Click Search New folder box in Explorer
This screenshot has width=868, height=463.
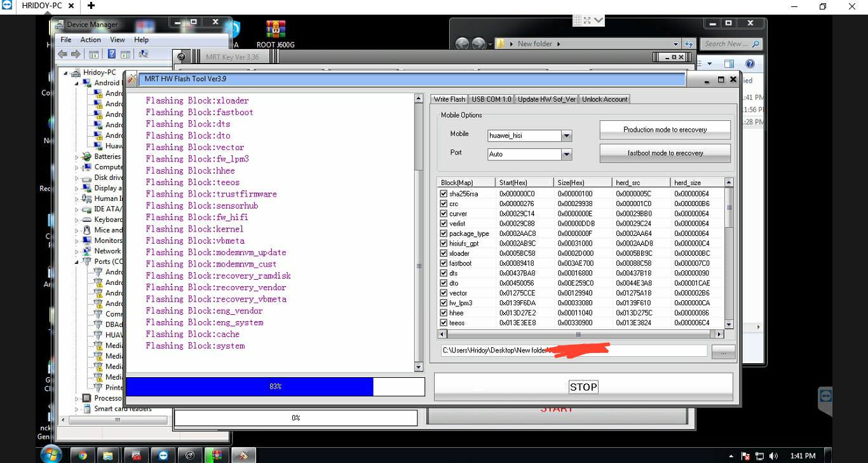coord(731,44)
